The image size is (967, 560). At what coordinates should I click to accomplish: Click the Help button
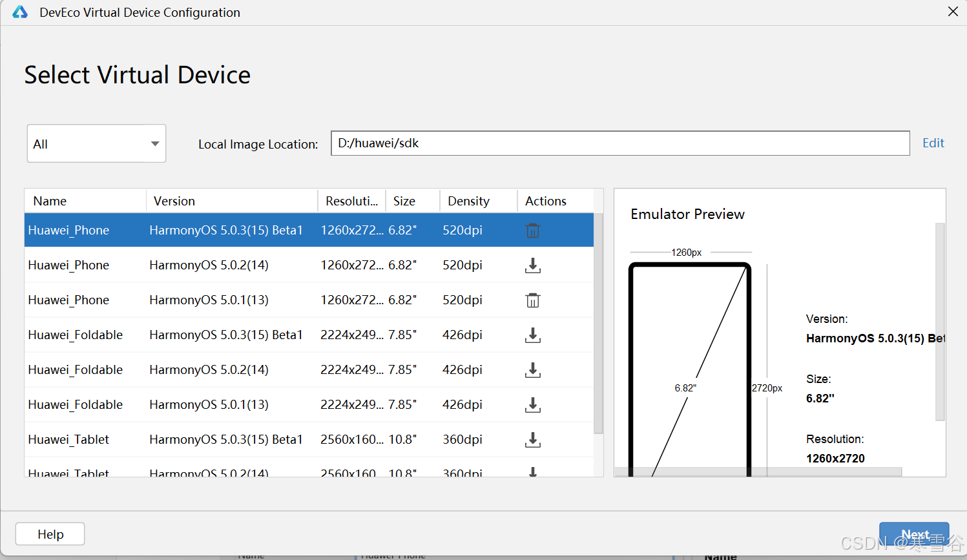pyautogui.click(x=50, y=534)
